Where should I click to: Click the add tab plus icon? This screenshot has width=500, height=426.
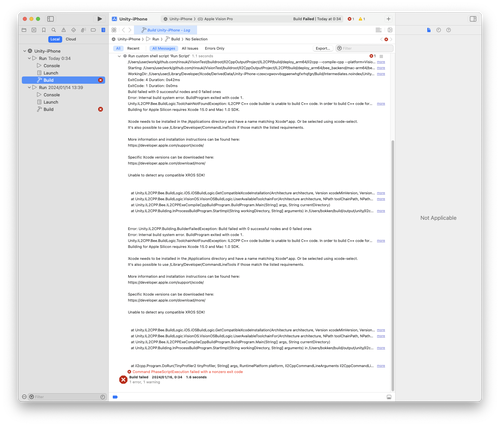coord(388,19)
